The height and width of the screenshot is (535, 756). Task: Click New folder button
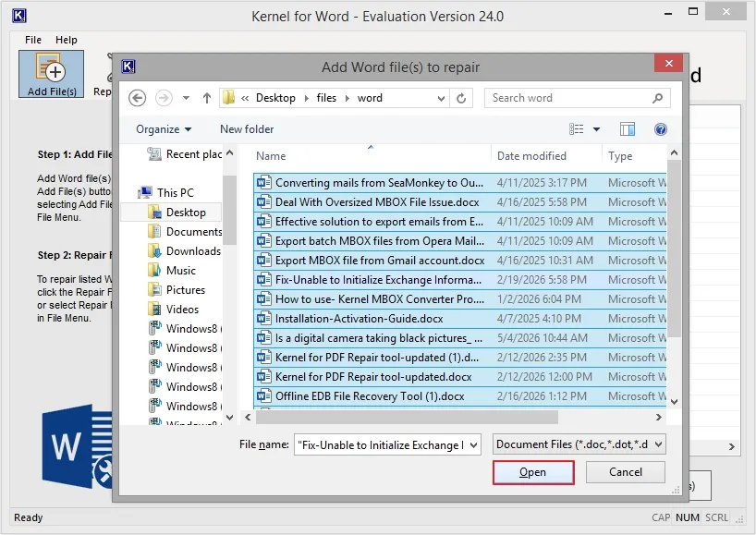click(x=247, y=129)
